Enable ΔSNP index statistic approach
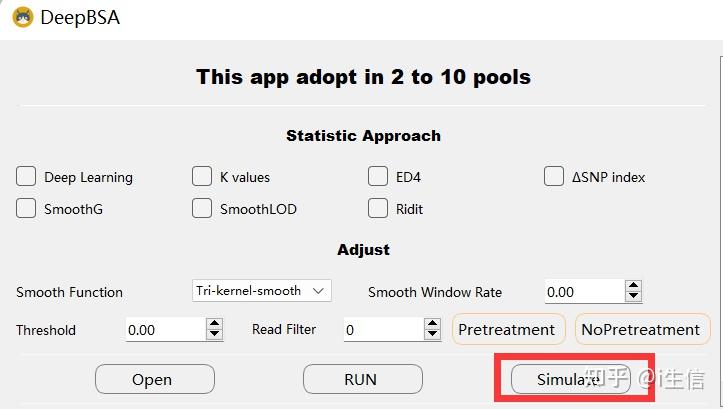 (554, 177)
